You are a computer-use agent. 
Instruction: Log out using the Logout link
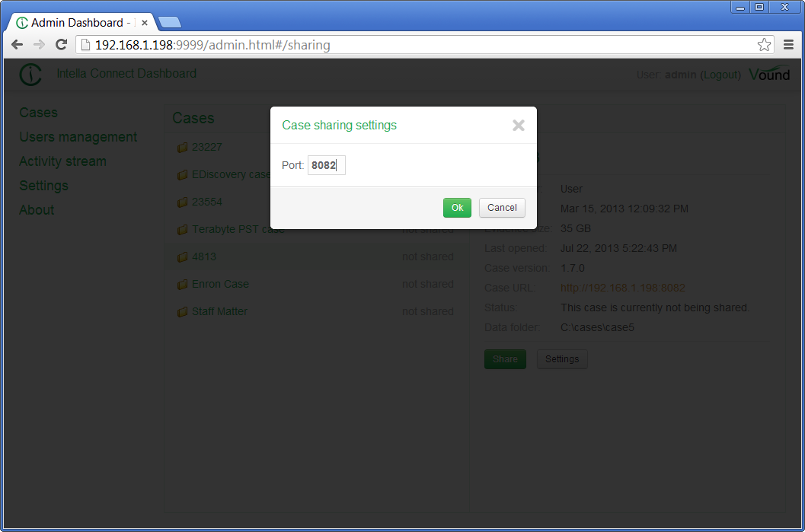[x=720, y=75]
